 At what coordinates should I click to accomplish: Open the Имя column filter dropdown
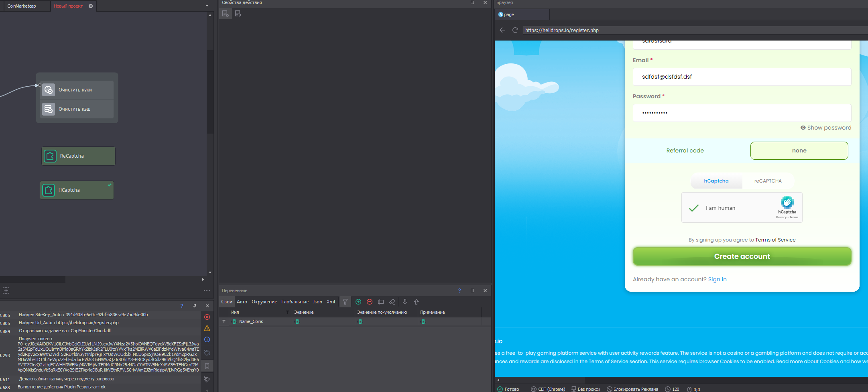(x=287, y=312)
